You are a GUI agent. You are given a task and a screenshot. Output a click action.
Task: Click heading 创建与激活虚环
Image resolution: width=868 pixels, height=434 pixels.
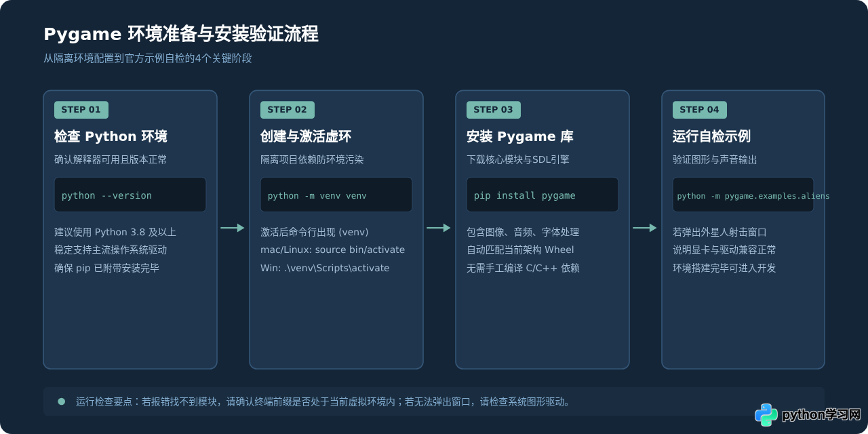(x=306, y=136)
